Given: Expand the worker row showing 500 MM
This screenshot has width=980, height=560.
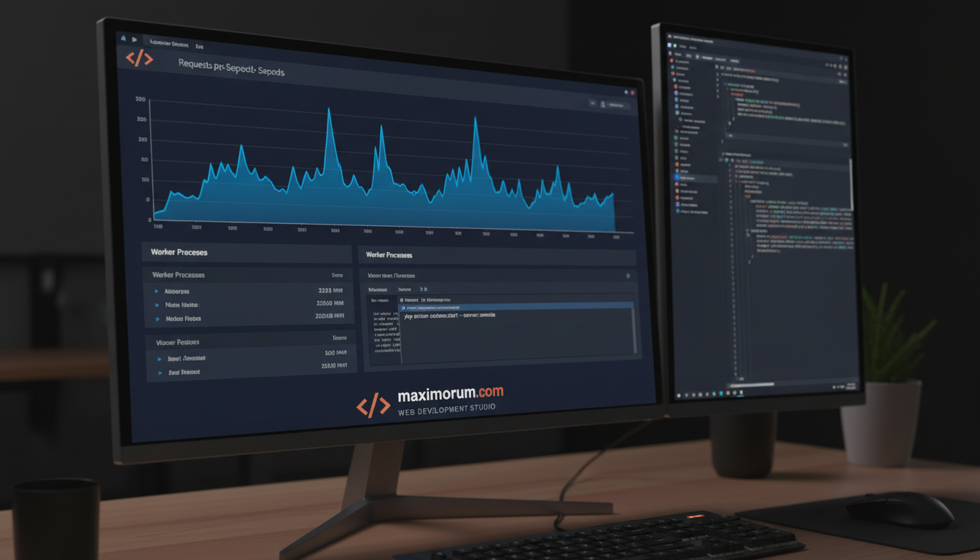Looking at the screenshot, I should point(159,359).
